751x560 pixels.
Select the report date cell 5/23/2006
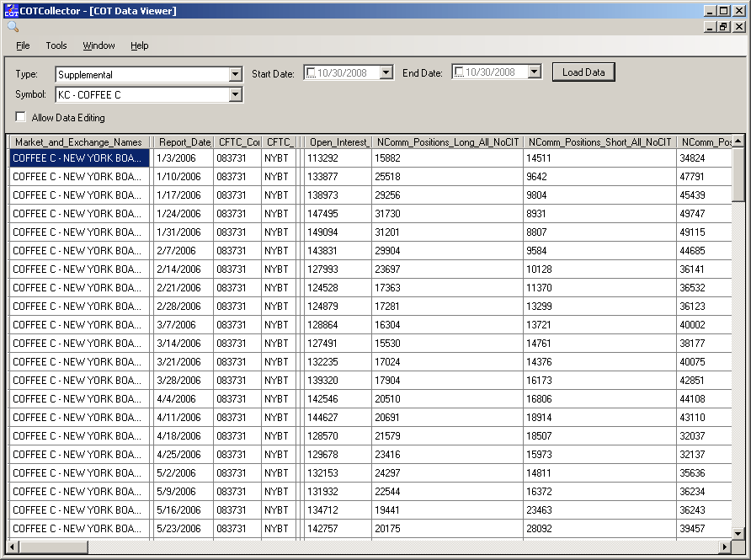[184, 528]
